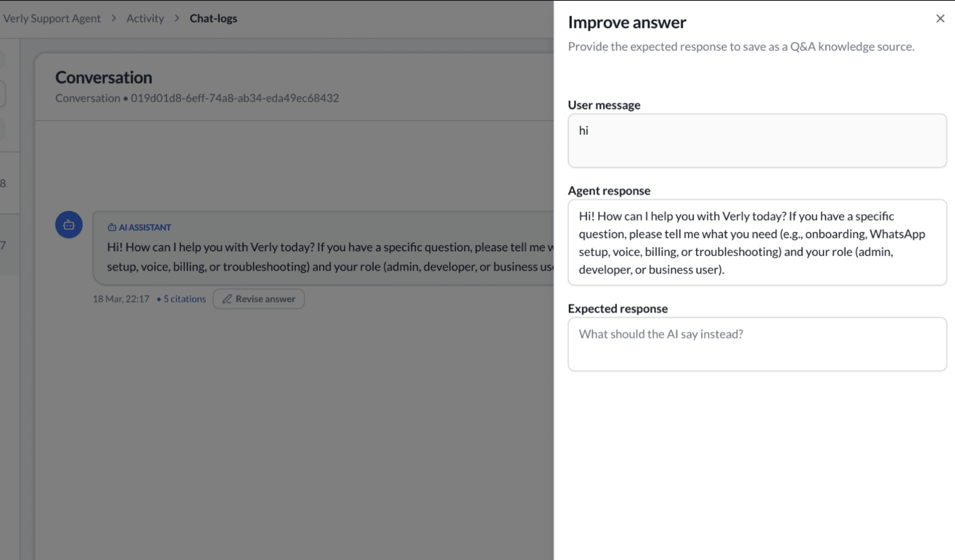Click the Improve answer panel title
Screen dimensions: 955x560
coord(627,22)
